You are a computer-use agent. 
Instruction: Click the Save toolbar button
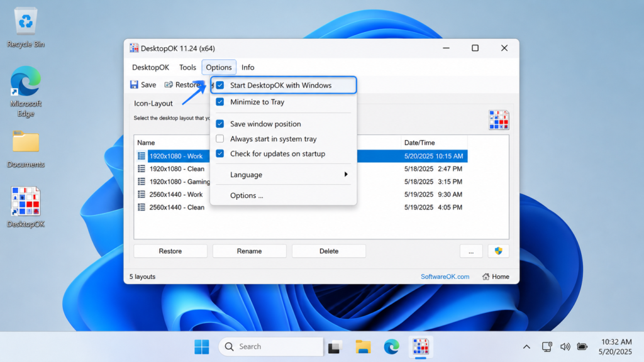pyautogui.click(x=143, y=85)
